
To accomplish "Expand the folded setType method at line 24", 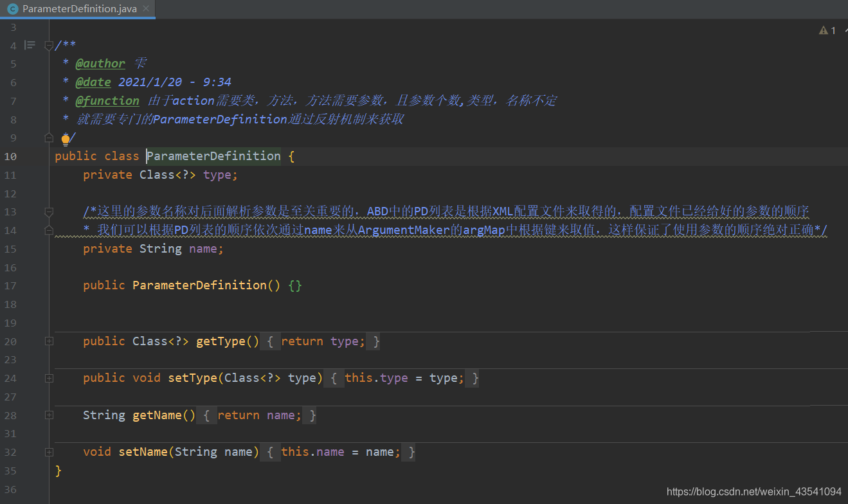I will click(48, 379).
